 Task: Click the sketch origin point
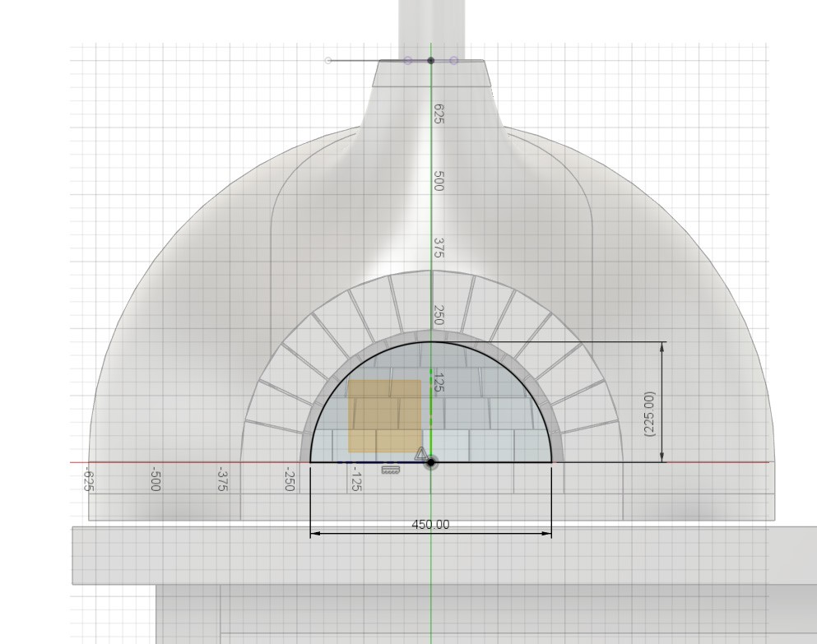[x=430, y=462]
